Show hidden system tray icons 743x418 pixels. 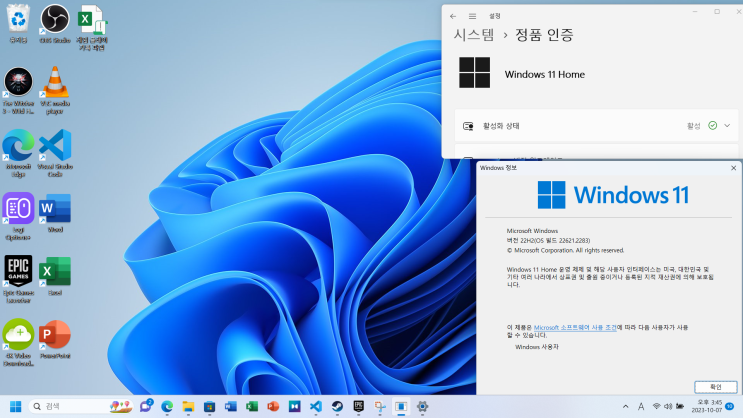pos(625,407)
